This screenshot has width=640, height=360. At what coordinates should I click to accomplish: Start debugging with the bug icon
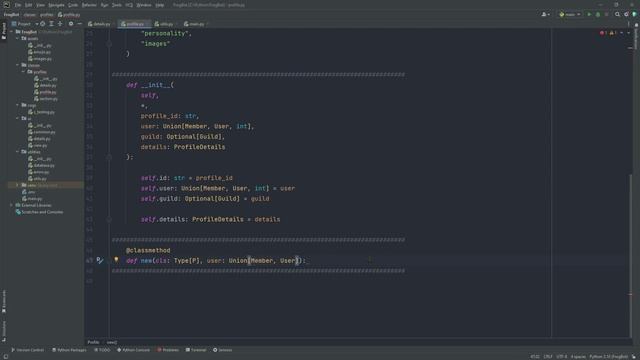coord(598,14)
